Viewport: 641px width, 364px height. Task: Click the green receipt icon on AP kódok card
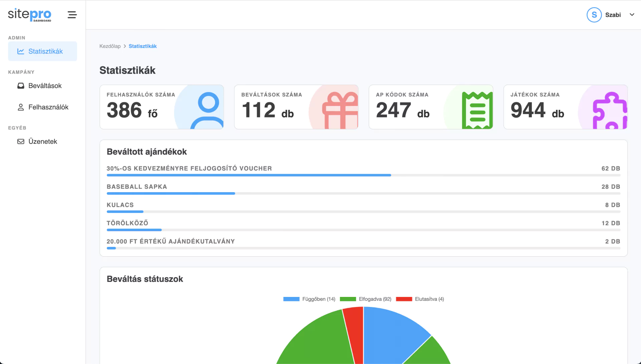pos(477,110)
